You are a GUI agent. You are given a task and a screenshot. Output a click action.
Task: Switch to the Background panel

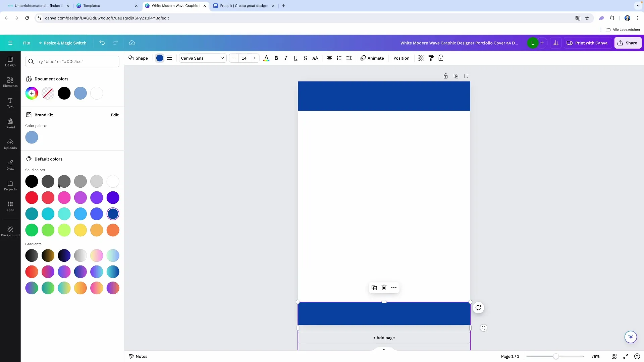click(10, 231)
